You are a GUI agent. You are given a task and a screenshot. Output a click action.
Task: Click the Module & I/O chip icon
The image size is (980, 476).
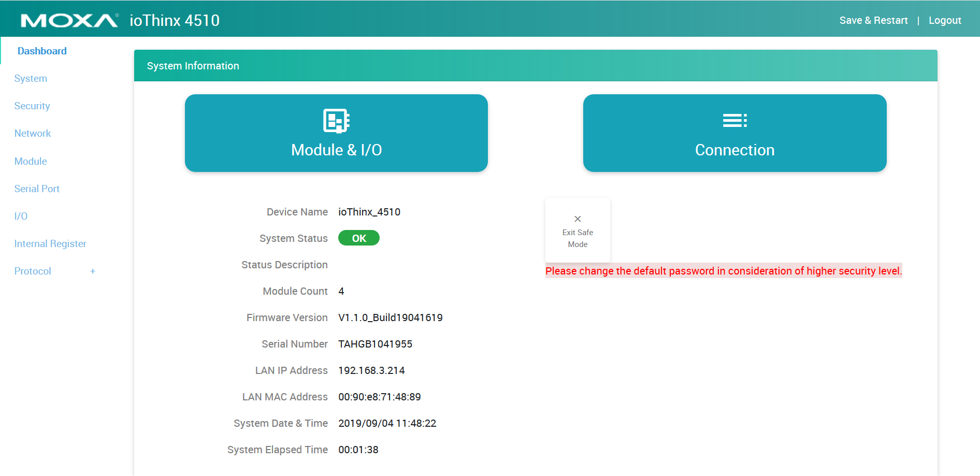(x=336, y=121)
